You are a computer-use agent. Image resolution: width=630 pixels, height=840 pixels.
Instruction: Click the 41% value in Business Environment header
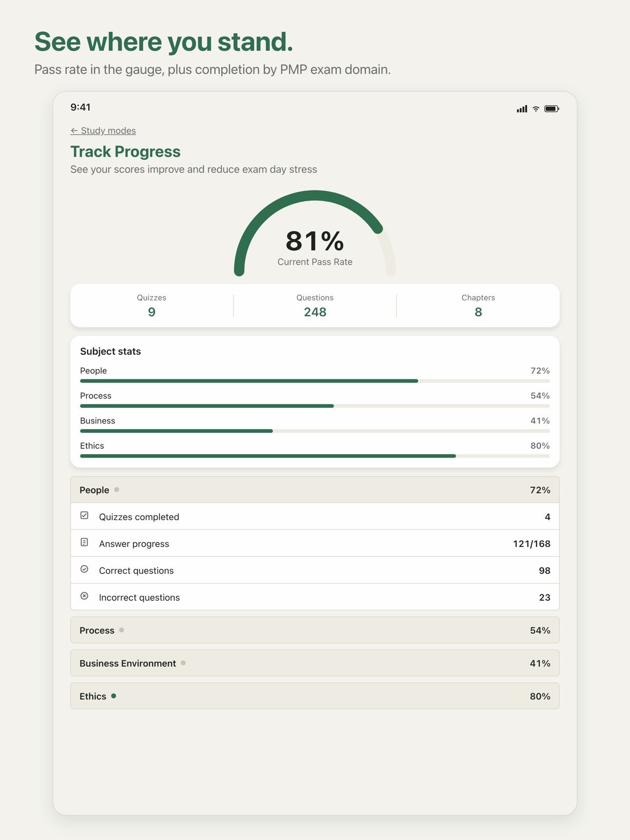click(x=540, y=663)
